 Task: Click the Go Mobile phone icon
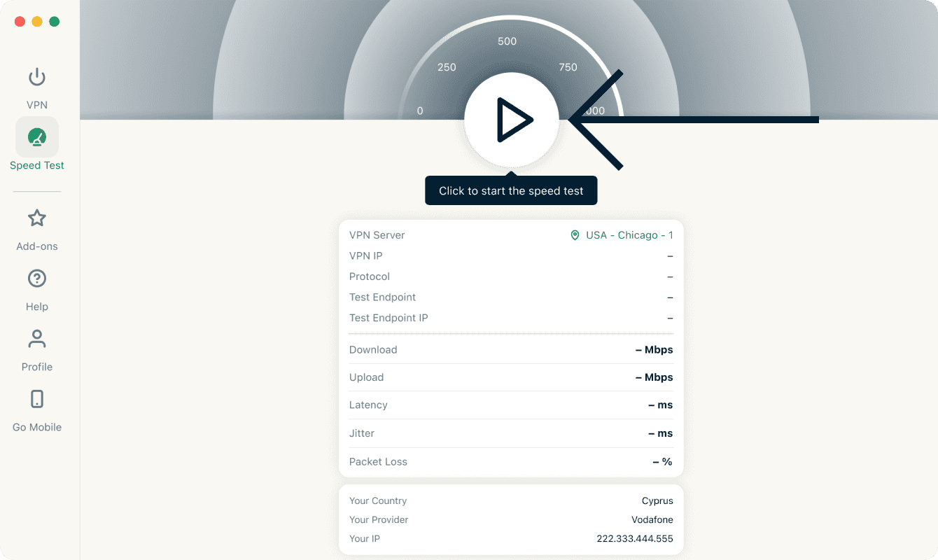(x=37, y=399)
